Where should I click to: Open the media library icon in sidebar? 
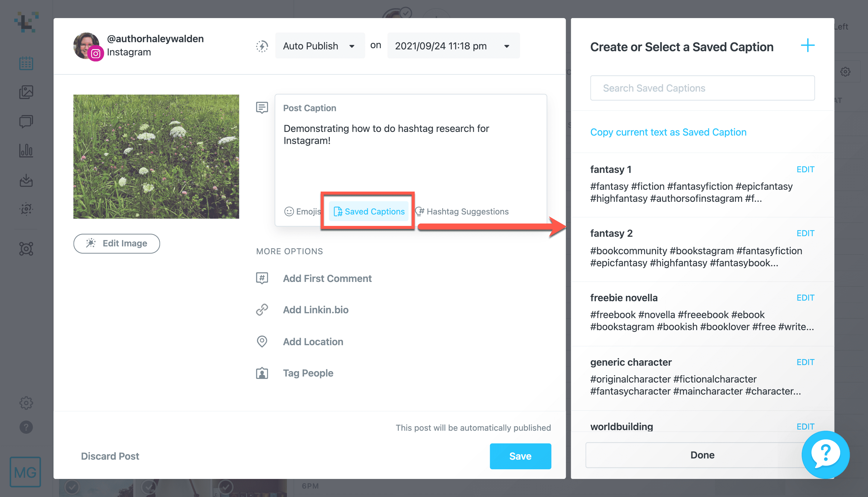point(26,92)
